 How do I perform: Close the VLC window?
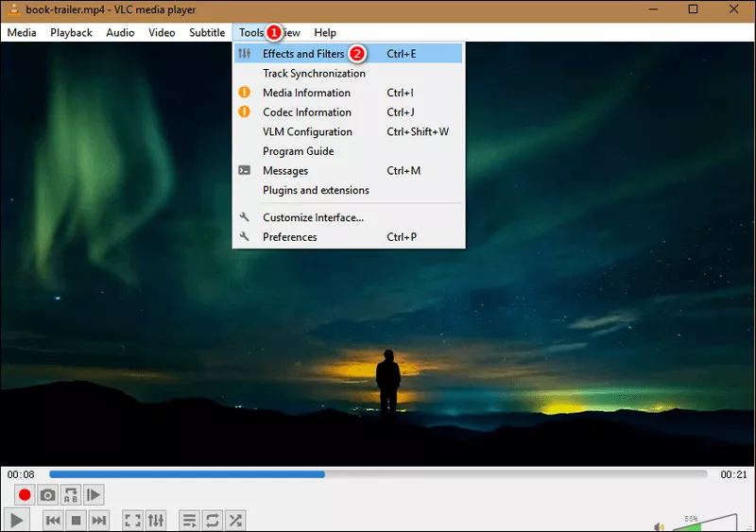click(x=734, y=9)
